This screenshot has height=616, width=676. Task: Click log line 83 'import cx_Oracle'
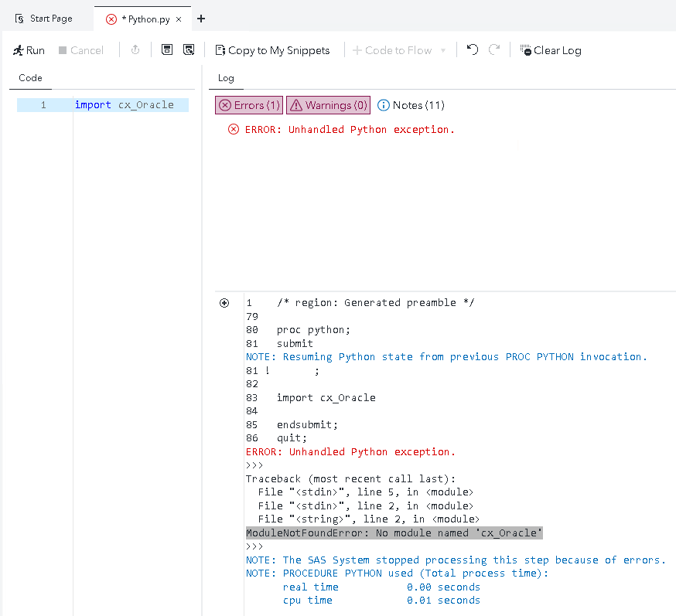[326, 397]
